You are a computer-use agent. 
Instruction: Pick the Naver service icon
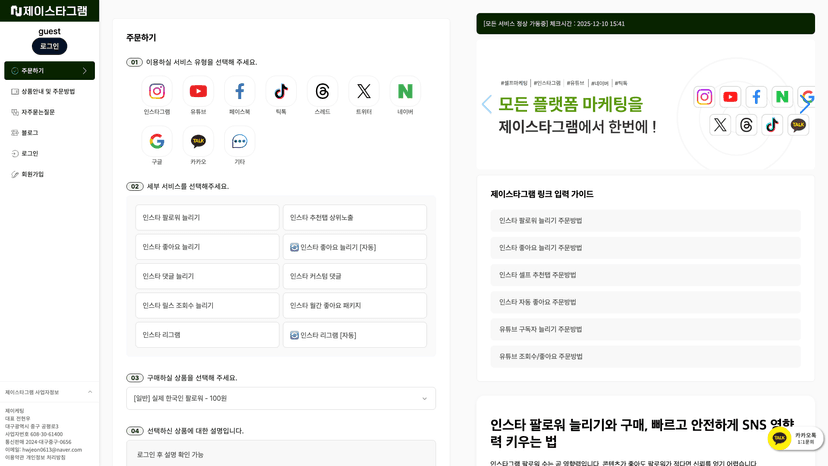(x=405, y=91)
